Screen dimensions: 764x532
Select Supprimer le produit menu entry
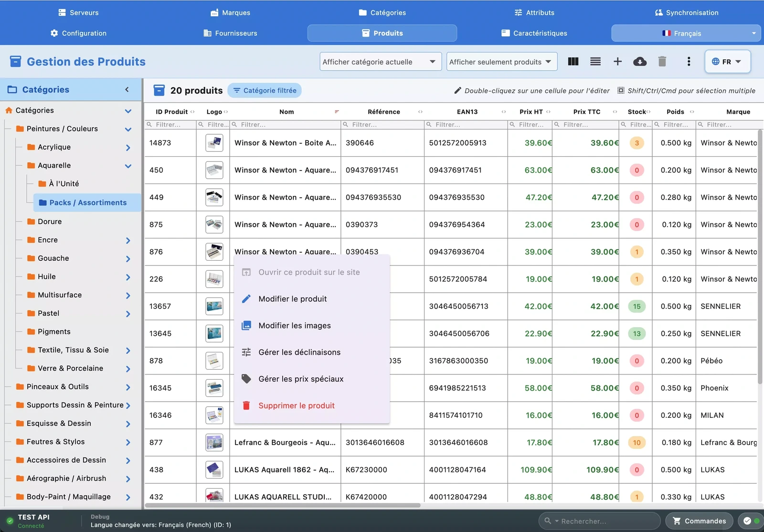(296, 406)
